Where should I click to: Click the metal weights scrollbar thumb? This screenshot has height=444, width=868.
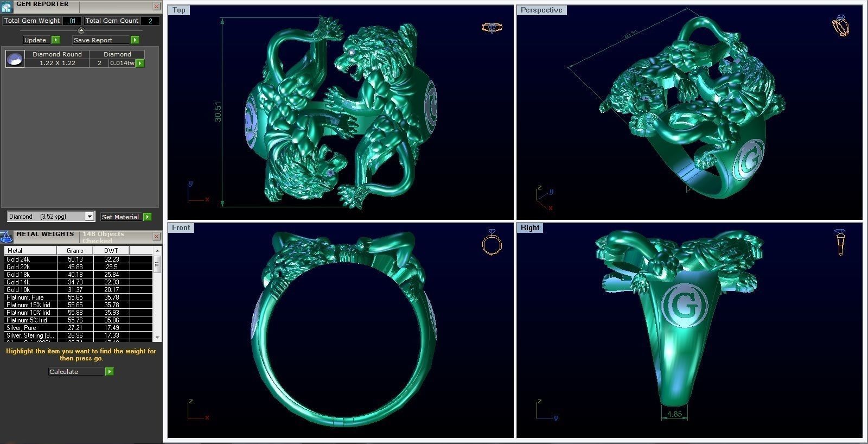pyautogui.click(x=157, y=265)
